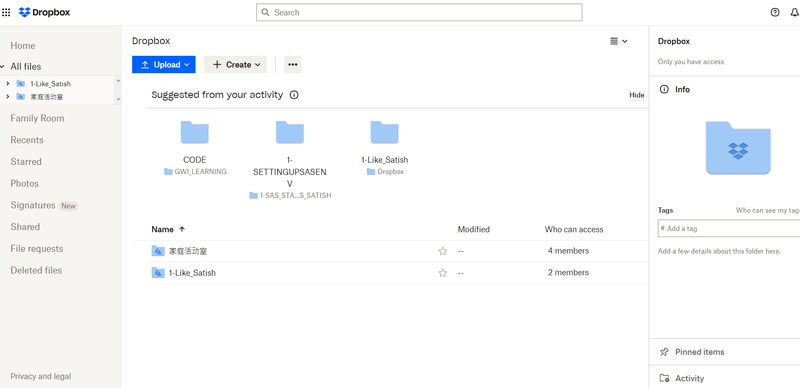
Task: Click the 家庭活动室 folder icon in sidebar tree
Action: pyautogui.click(x=21, y=96)
